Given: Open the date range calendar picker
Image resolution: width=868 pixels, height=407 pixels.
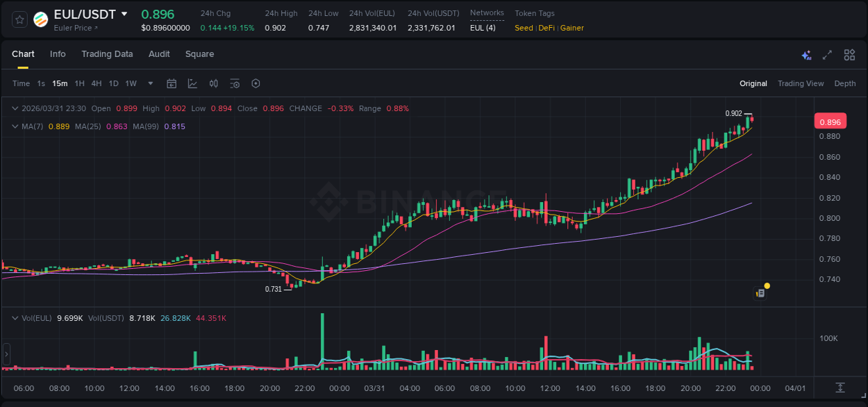Looking at the screenshot, I should point(172,83).
